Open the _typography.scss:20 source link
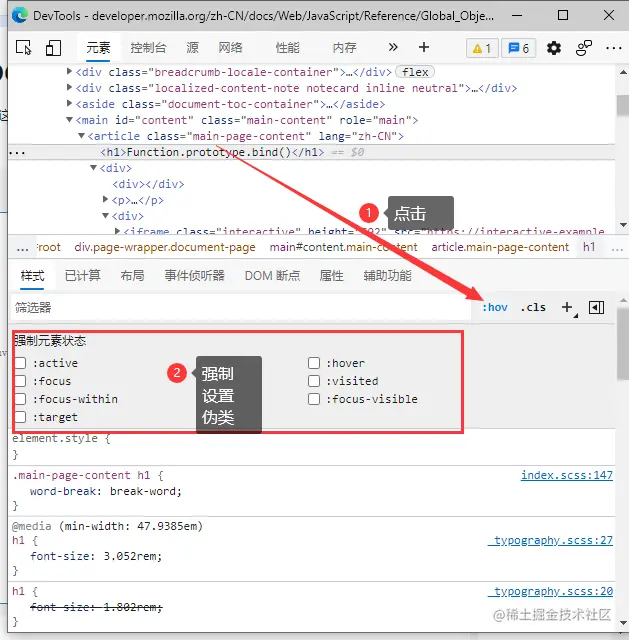Screen dimensions: 629x640 550,591
